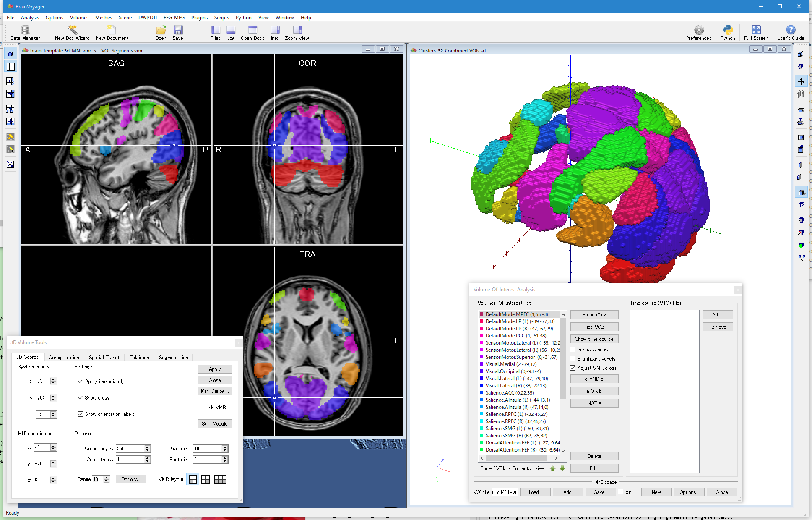Toggle Apply immediately checkbox
Screen dimensions: 812x520
80,382
